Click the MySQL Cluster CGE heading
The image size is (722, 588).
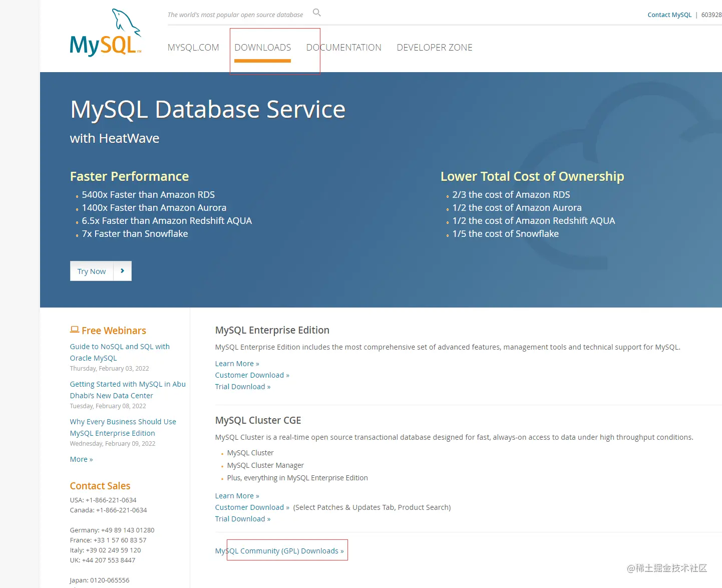(258, 420)
